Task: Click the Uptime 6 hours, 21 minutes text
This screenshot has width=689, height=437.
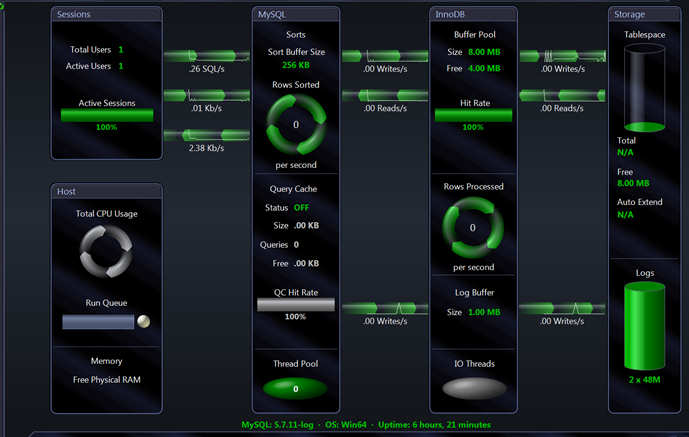Action: [434, 425]
